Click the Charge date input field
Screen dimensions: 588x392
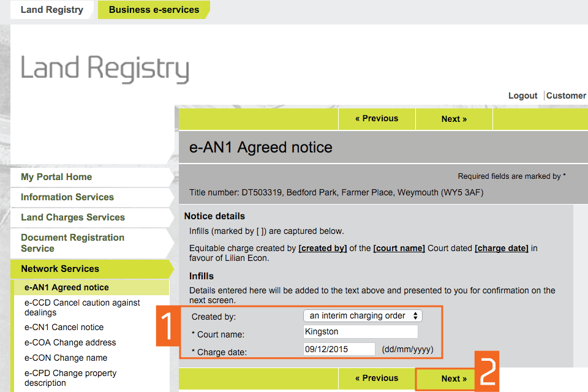[339, 349]
